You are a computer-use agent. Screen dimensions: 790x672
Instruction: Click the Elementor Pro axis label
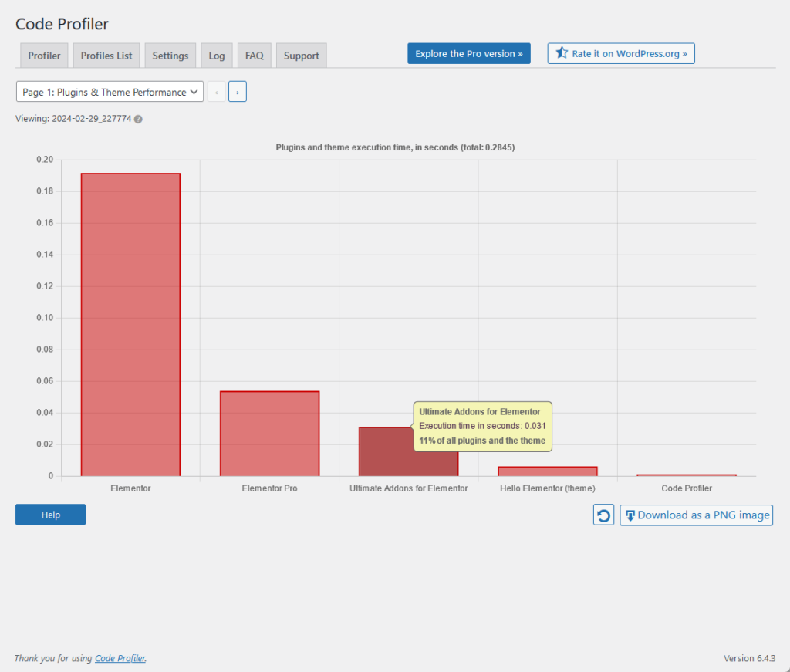(x=269, y=488)
